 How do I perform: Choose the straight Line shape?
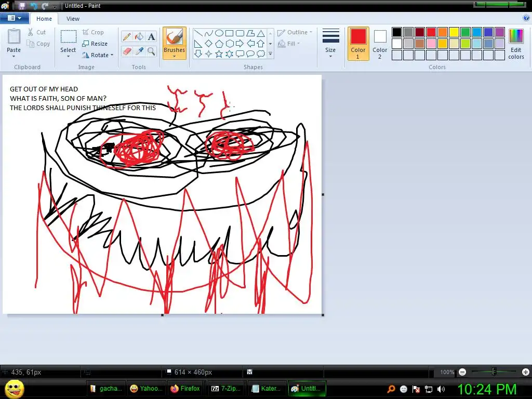[198, 33]
